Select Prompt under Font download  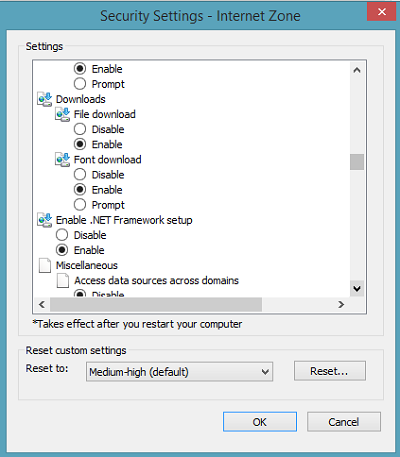coord(80,205)
